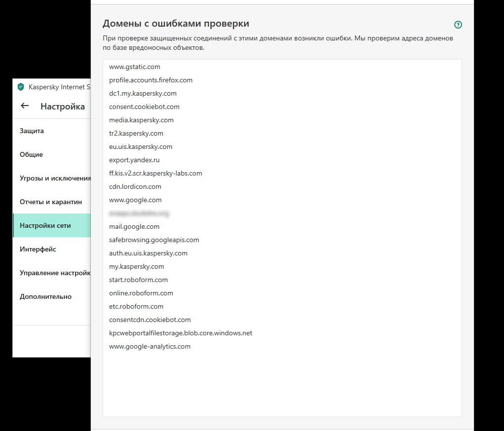Image resolution: width=504 pixels, height=431 pixels.
Task: Click the Kaspersky shield logo icon
Action: [21, 87]
